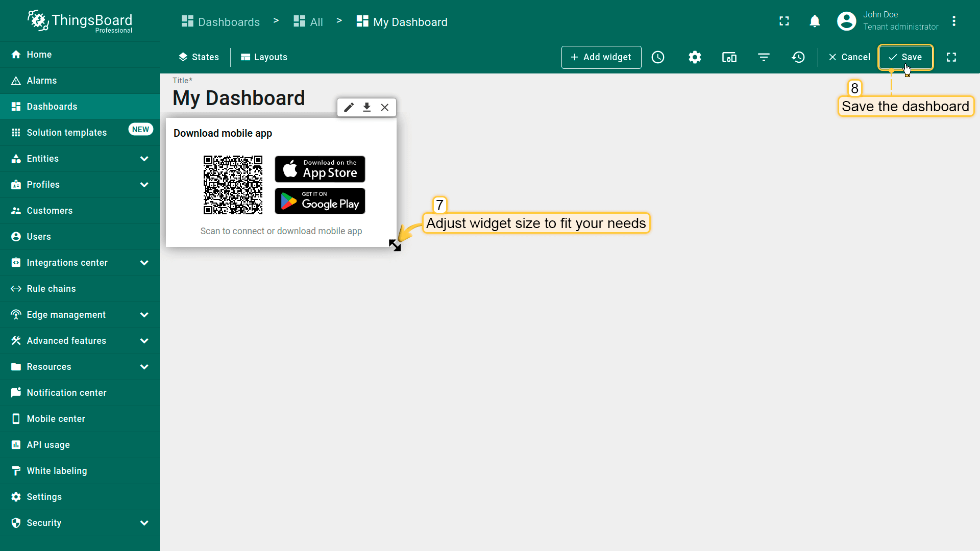Click the Add widget button

click(601, 57)
